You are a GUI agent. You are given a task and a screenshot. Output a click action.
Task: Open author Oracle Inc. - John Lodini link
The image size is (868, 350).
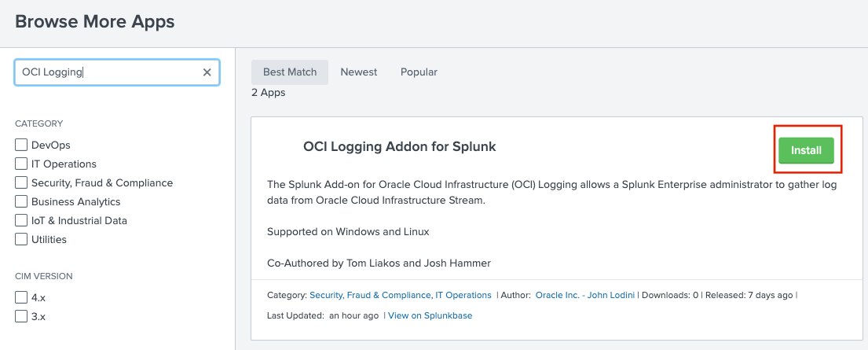click(x=585, y=296)
